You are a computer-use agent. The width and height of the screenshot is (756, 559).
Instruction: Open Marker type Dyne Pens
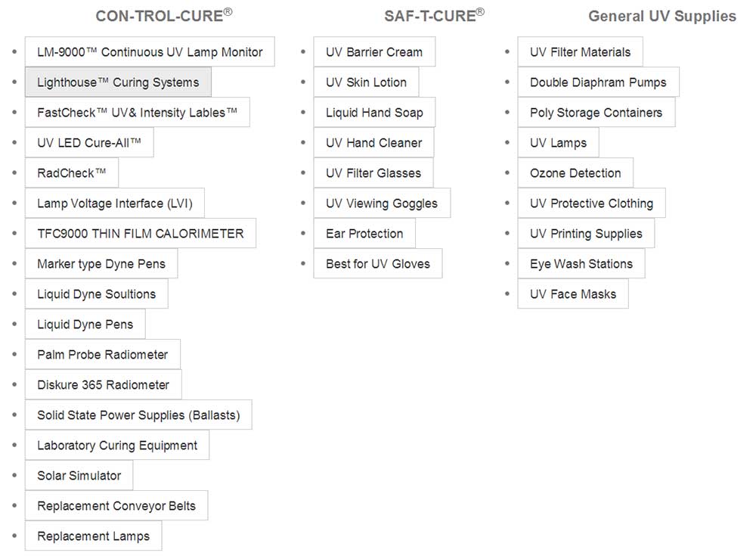[101, 264]
